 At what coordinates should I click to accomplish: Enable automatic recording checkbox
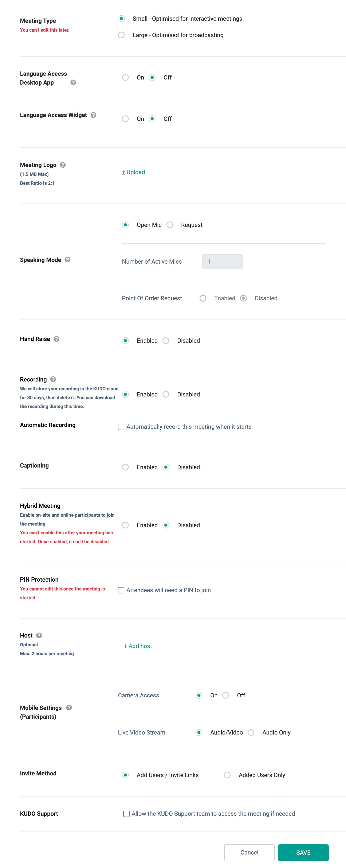click(121, 427)
